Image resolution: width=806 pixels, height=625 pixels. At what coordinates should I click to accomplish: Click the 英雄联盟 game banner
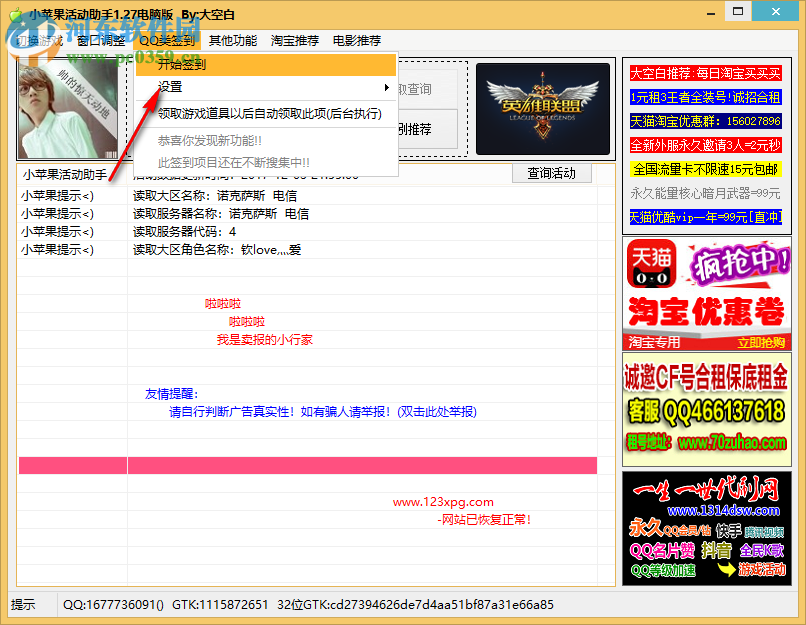(x=543, y=108)
